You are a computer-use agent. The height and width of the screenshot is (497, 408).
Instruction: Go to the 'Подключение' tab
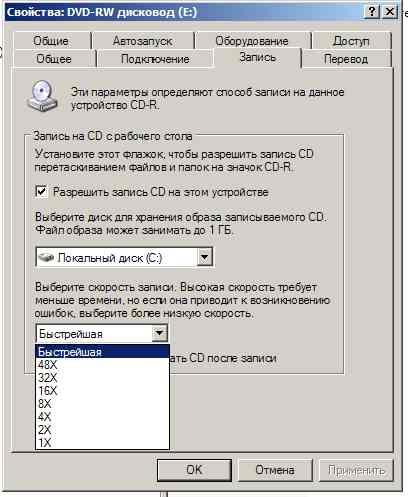tap(155, 59)
